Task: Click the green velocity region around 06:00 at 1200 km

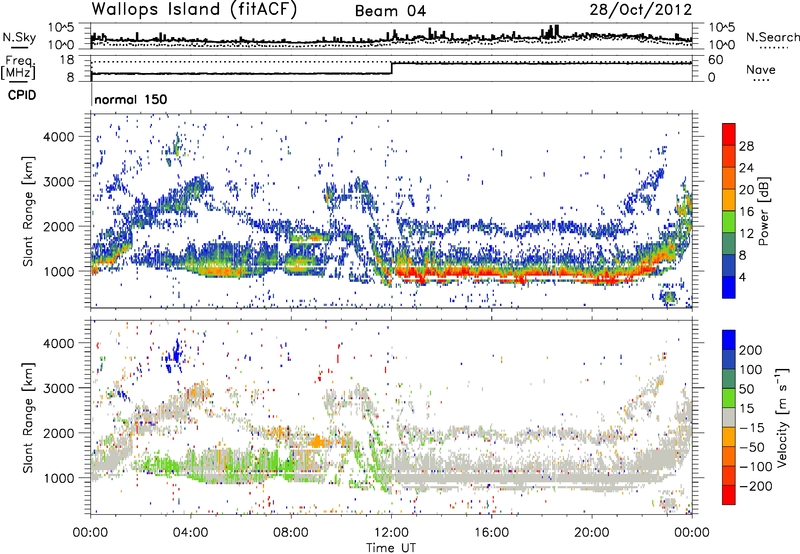Action: click(240, 464)
